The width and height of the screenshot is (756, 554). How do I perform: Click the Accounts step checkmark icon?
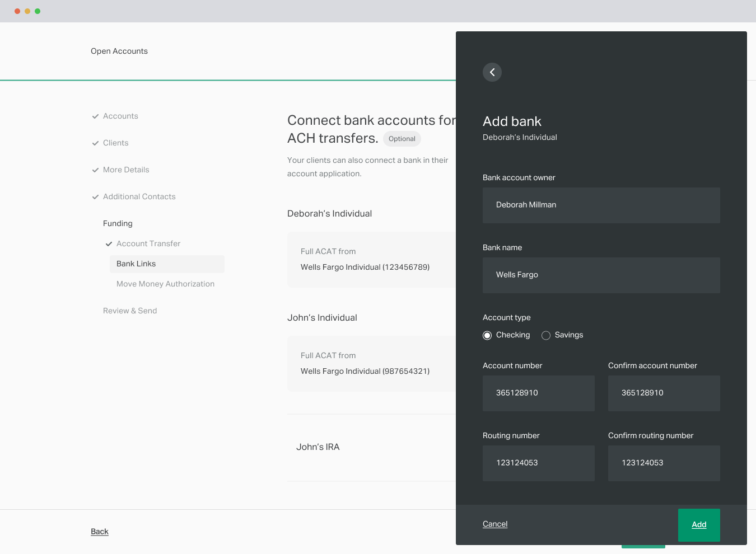pos(95,116)
